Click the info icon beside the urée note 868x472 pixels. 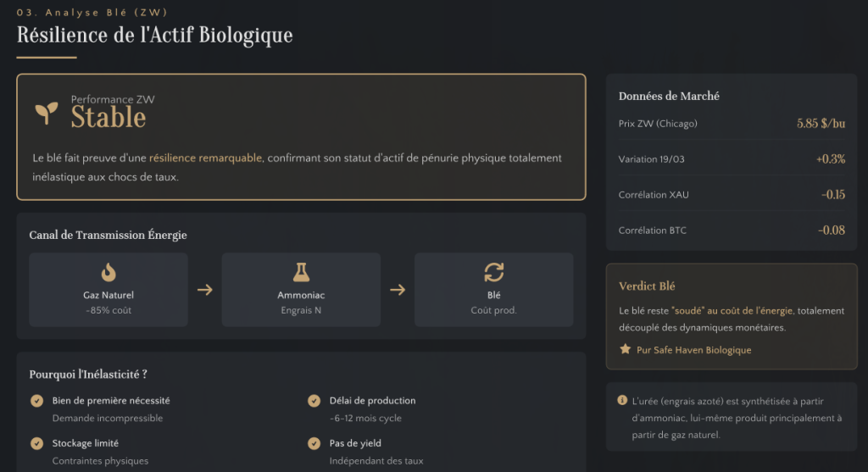pos(622,400)
